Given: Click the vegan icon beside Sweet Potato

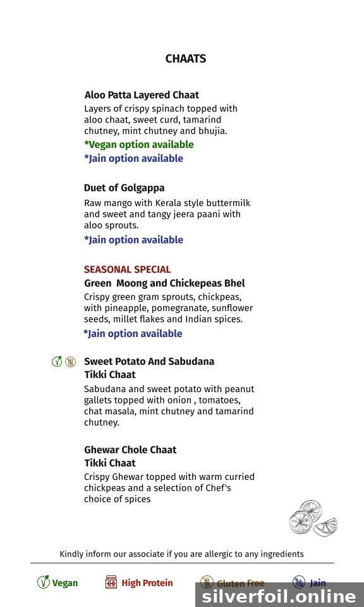Looking at the screenshot, I should pos(57,362).
